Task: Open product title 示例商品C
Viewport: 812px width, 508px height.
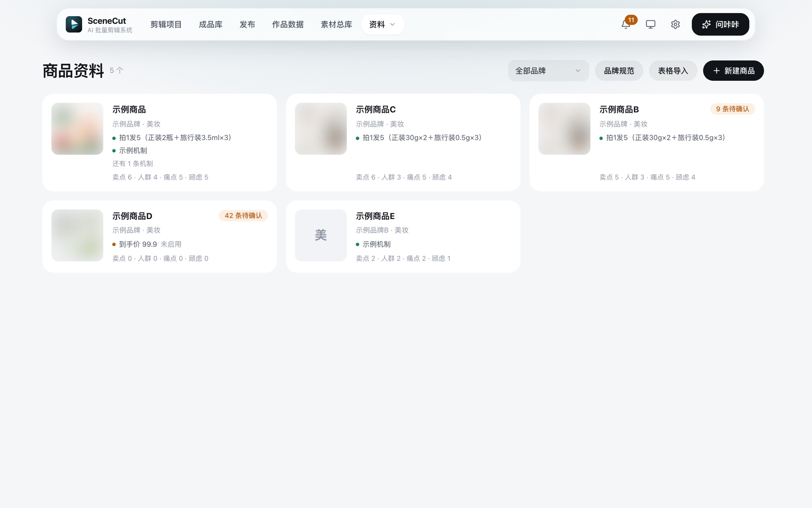Action: [376, 110]
